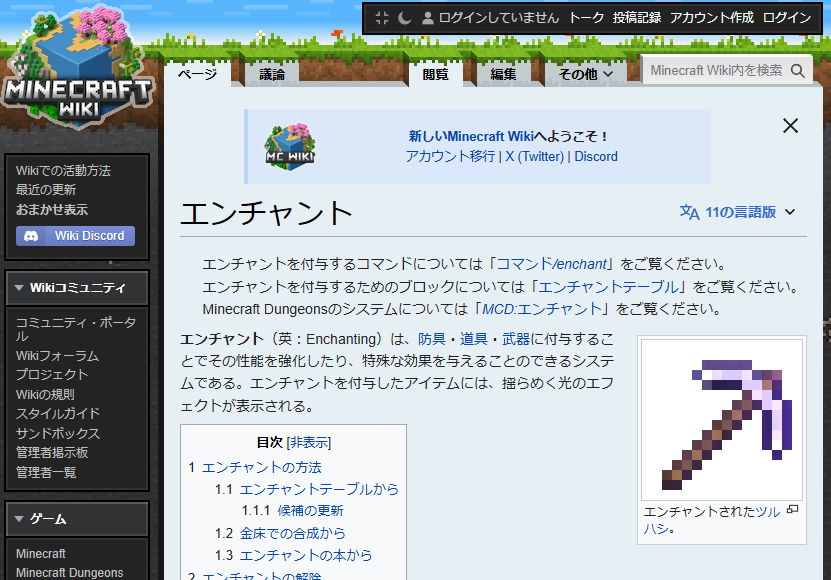This screenshot has width=831, height=580.
Task: Follow the コマンド/enchant link
Action: [551, 264]
